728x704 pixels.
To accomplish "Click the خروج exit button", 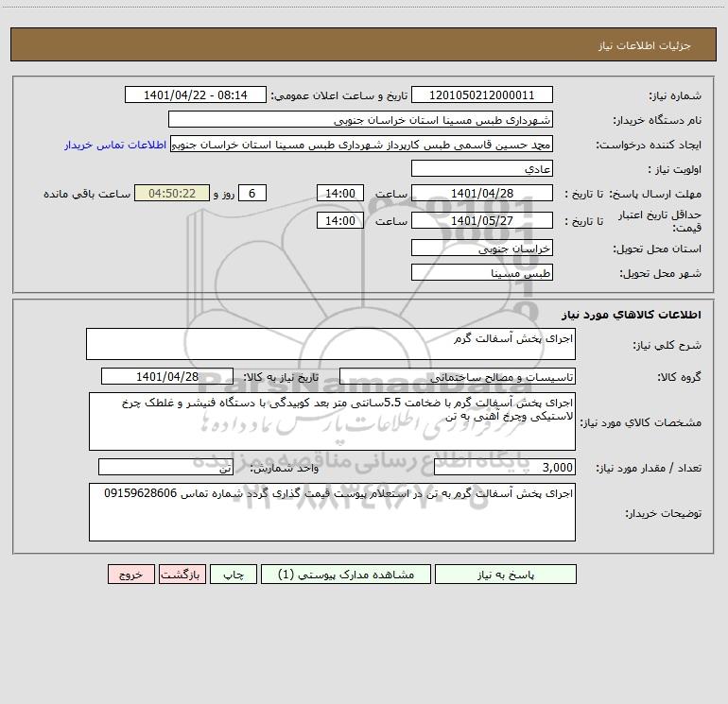I will pos(130,574).
